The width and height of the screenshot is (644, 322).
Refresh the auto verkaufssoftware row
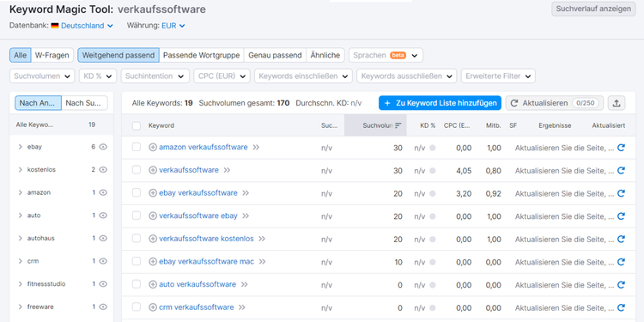[621, 284]
